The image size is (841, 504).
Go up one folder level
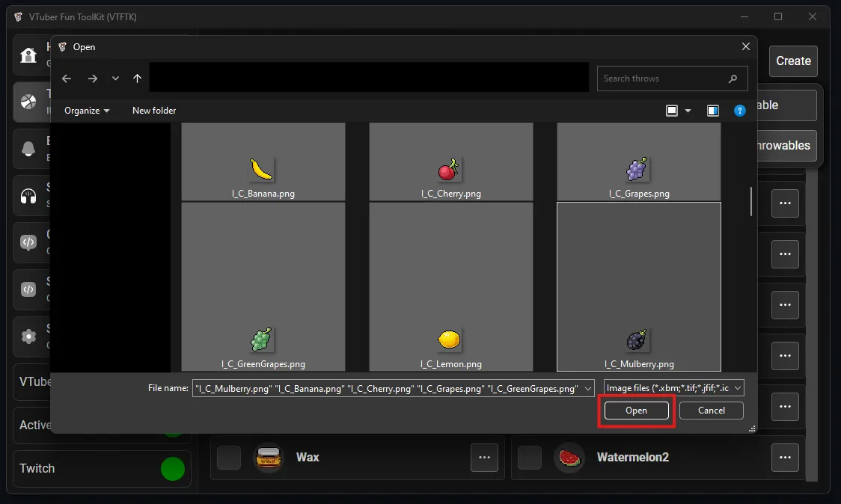(x=137, y=79)
